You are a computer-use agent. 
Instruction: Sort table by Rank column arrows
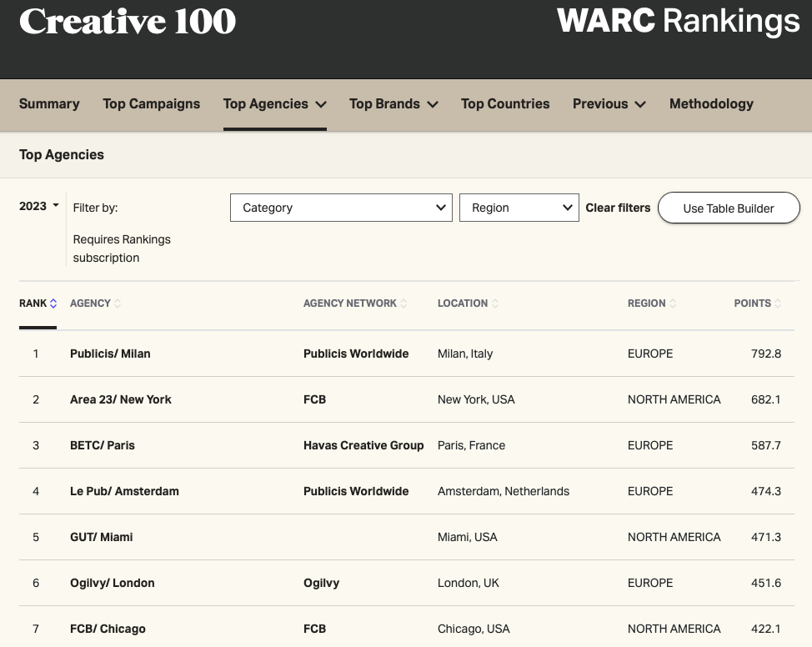tap(53, 303)
